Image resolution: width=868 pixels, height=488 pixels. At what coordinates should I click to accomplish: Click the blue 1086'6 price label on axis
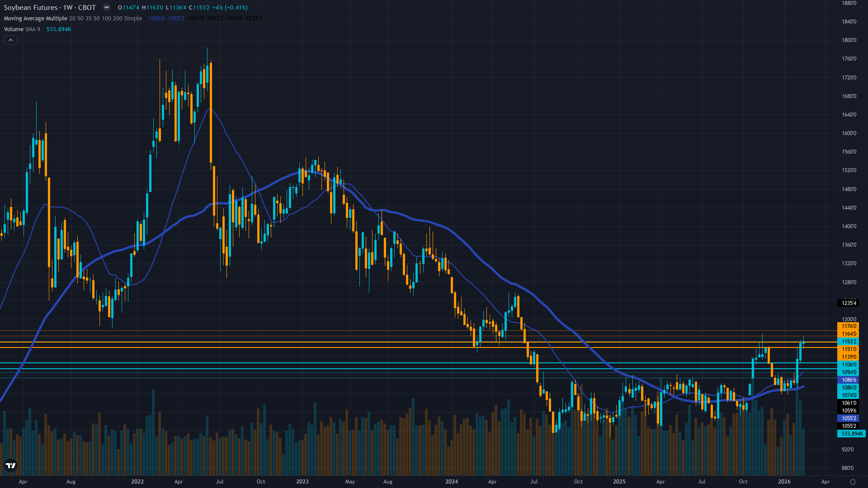pyautogui.click(x=849, y=380)
